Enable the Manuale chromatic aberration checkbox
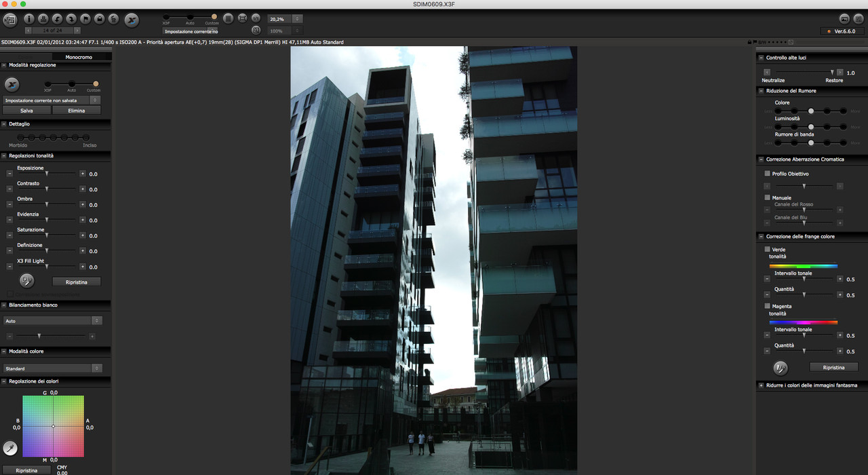868x475 pixels. (x=768, y=197)
